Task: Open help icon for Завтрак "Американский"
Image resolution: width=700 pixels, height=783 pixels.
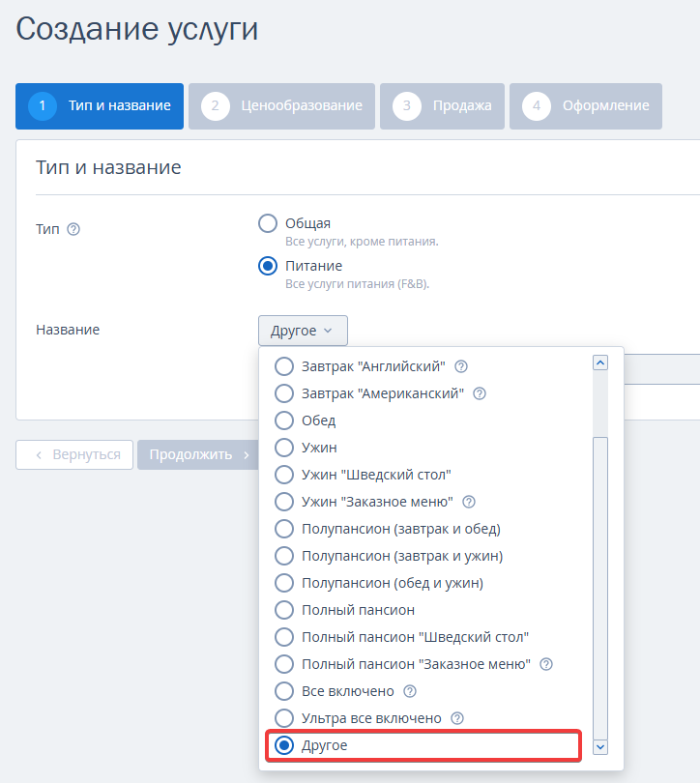Action: tap(480, 393)
